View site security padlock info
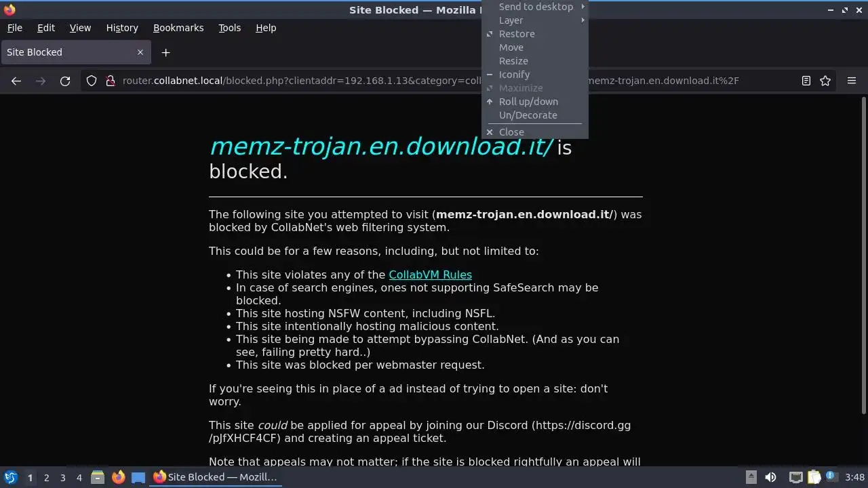The image size is (868, 488). point(111,81)
